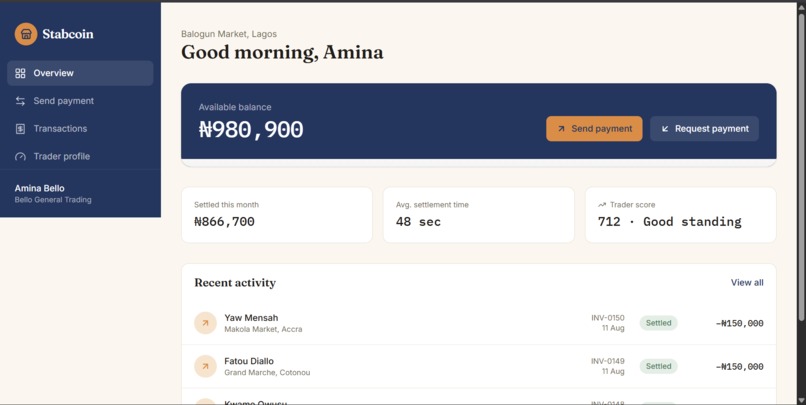Click the Available balance label
Screen dimensions: 806x405
(x=235, y=107)
